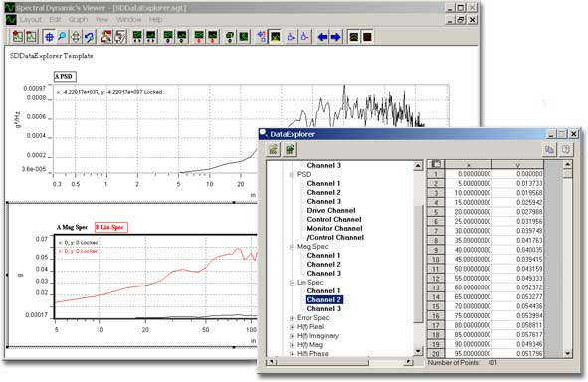Click the x column header in data table
Viewport: 588px width, 382px height.
469,164
